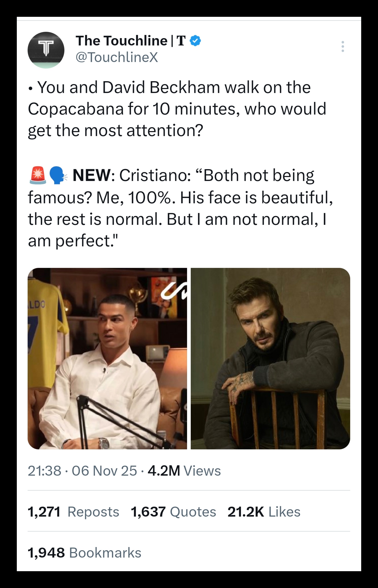This screenshot has height=588, width=378.
Task: Click the 06 Nov 25 date
Action: pos(104,471)
